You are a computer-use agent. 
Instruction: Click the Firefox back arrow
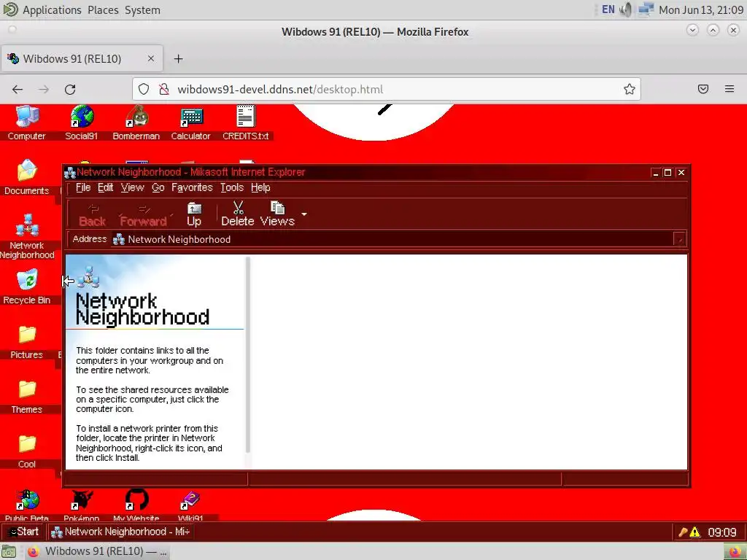coord(18,90)
